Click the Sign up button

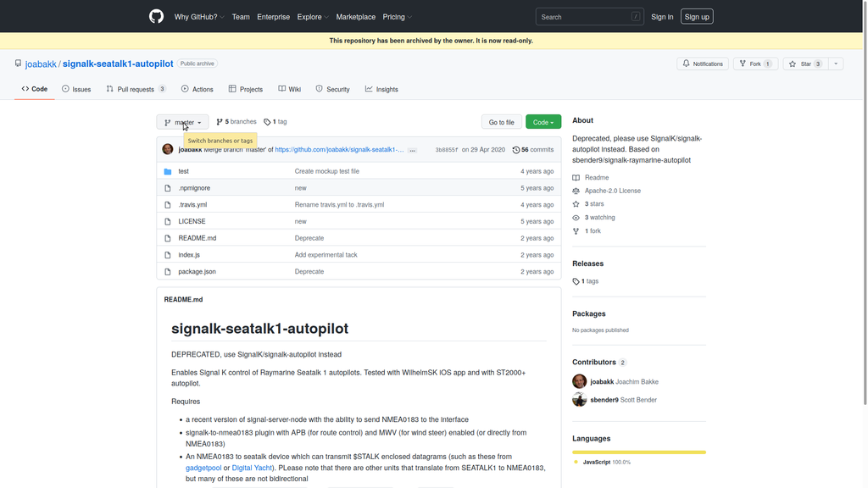click(x=697, y=17)
